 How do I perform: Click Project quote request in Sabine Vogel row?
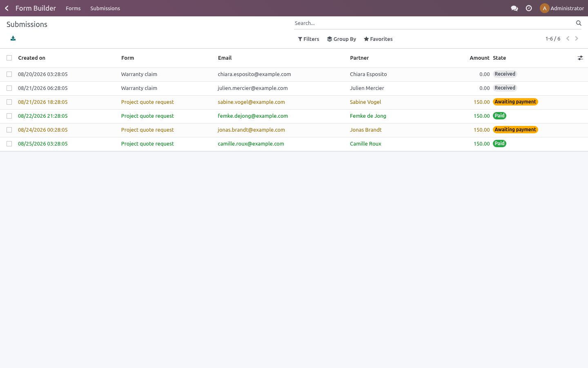[147, 102]
